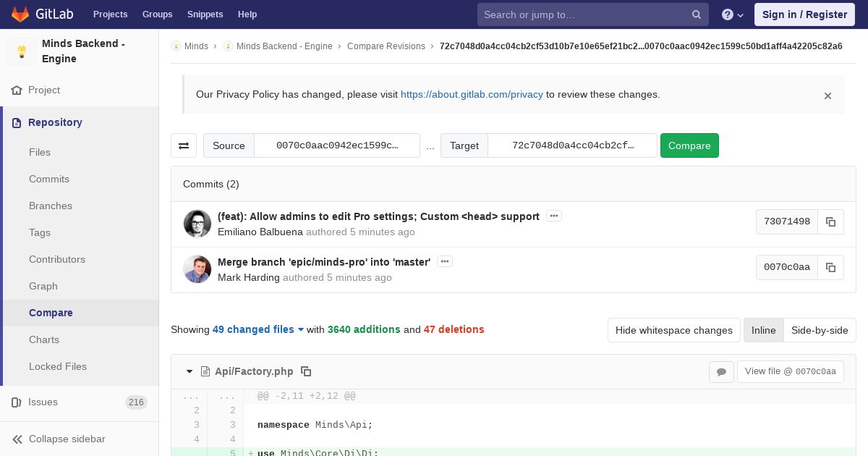868x456 pixels.
Task: Focus the Search or jump to field
Action: coord(593,14)
